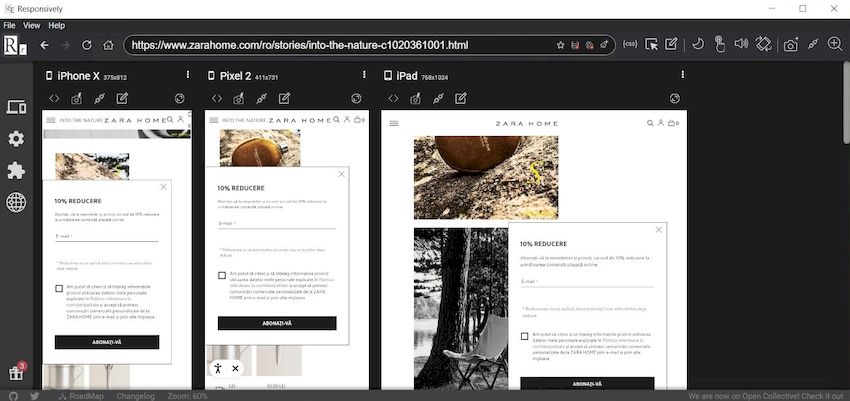Screen dimensions: 850x401
Task: Open the Help menu
Action: pos(56,25)
